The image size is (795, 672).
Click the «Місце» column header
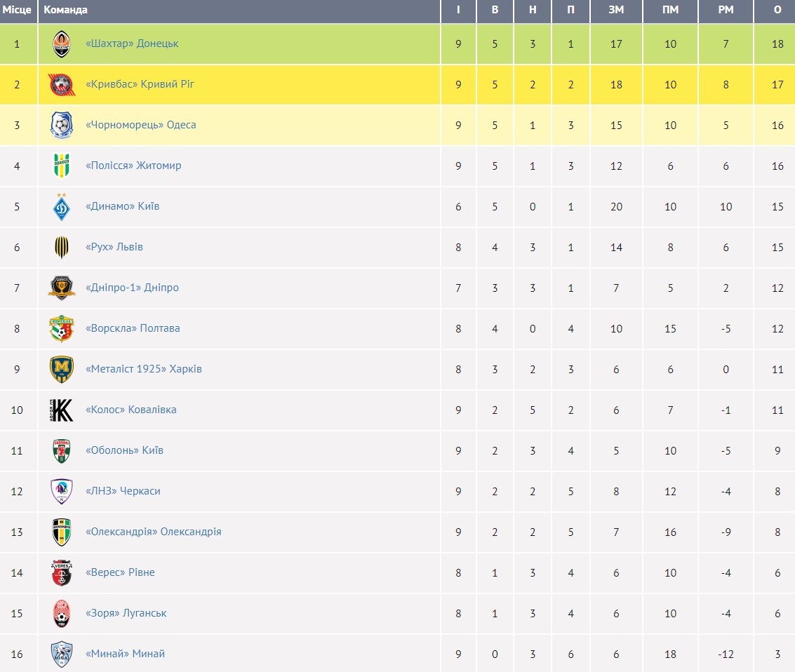click(x=17, y=10)
